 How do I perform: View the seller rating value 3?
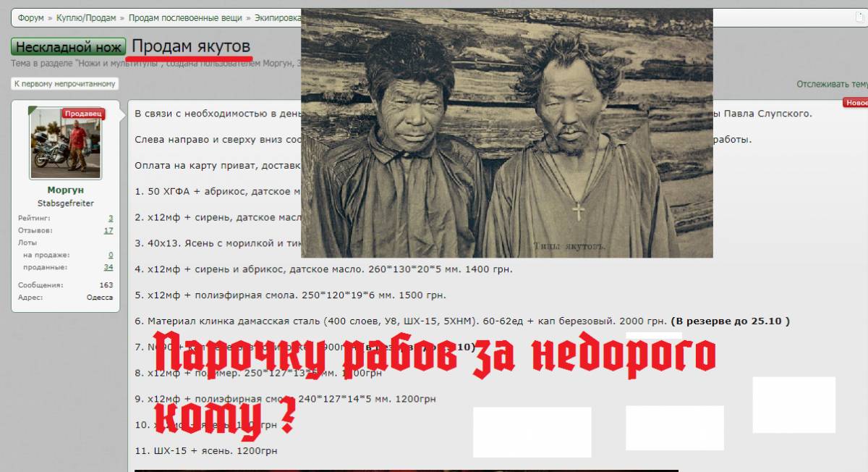point(111,218)
